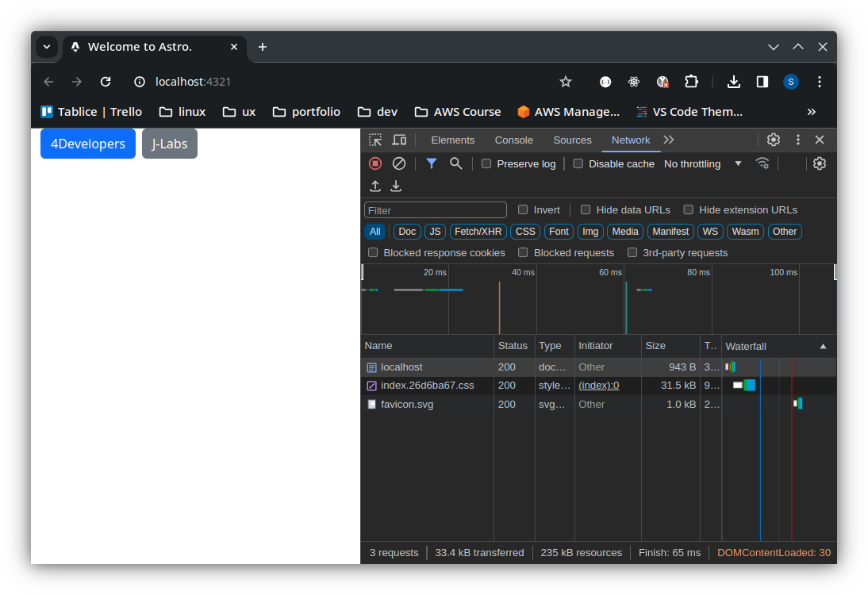
Task: Open the linux bookmarks folder
Action: [x=182, y=112]
